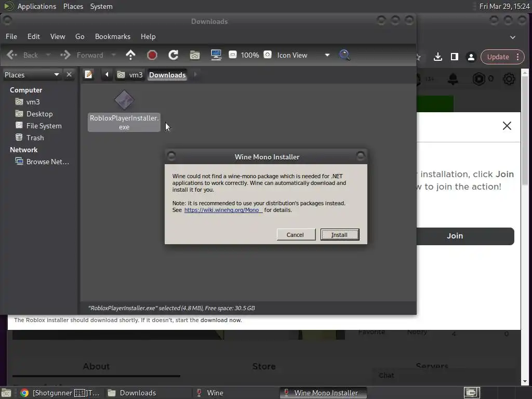The width and height of the screenshot is (532, 399).
Task: Open the Applications menu in top panel
Action: [37, 6]
